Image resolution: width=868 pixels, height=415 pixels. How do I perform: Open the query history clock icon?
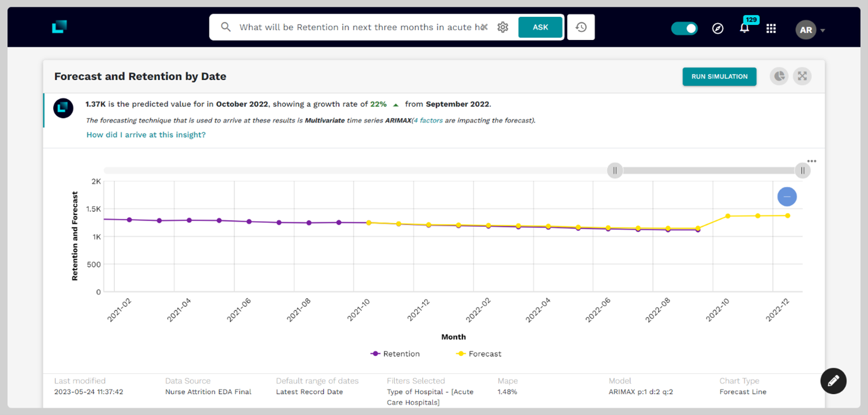click(581, 27)
